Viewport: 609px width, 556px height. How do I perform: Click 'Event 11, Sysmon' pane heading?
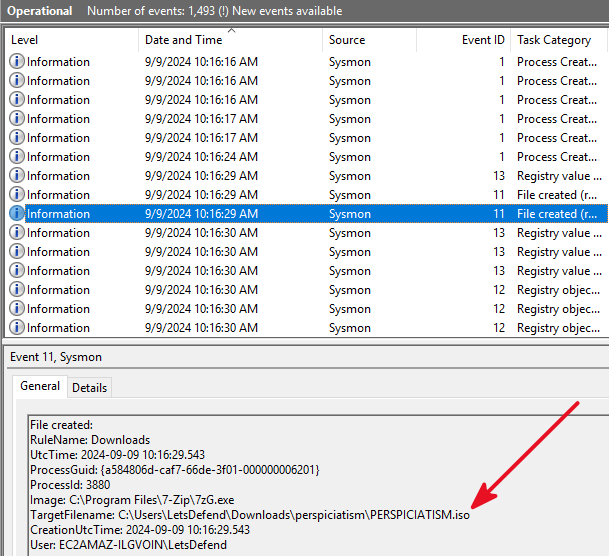56,357
